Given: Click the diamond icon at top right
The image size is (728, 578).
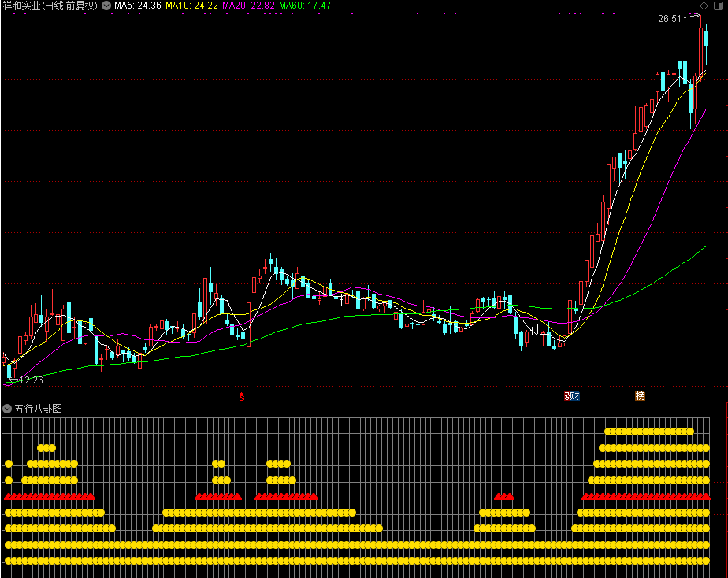Looking at the screenshot, I should [704, 6].
